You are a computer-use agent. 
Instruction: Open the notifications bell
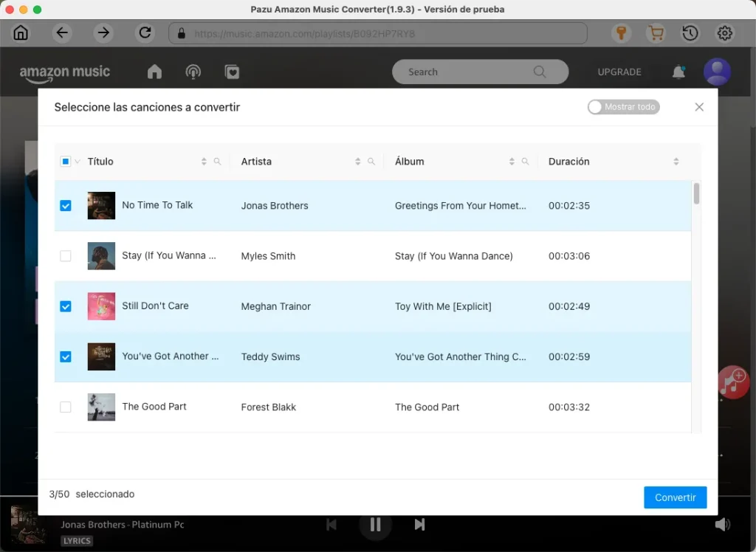[678, 72]
